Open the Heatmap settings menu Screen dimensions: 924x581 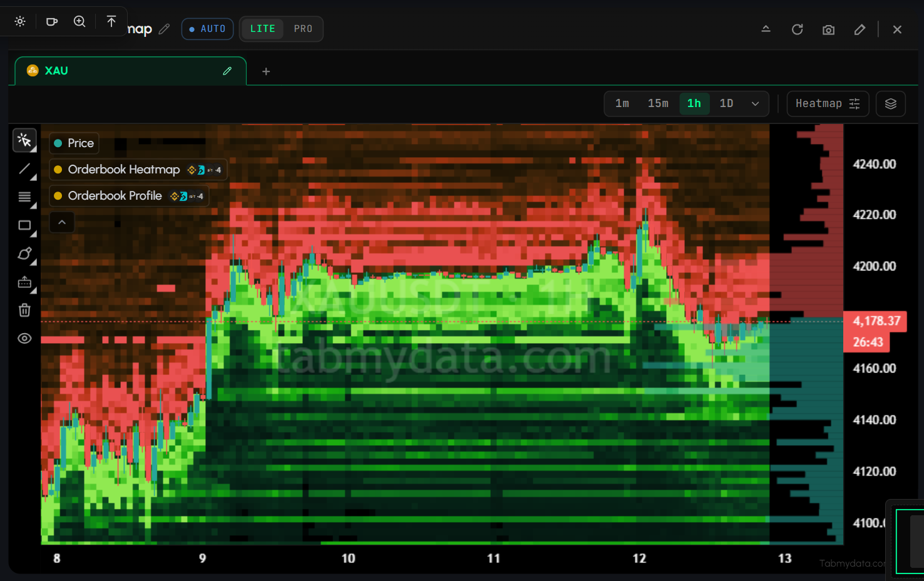point(828,104)
